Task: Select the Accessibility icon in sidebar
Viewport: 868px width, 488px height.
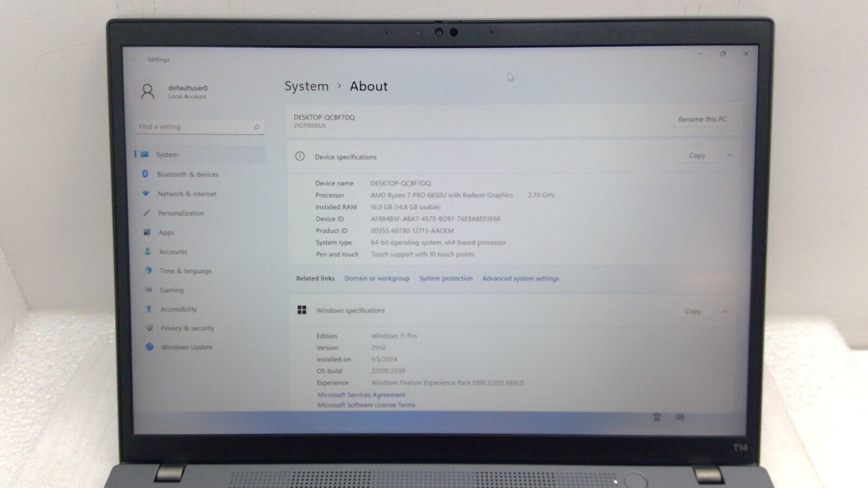Action: point(149,309)
